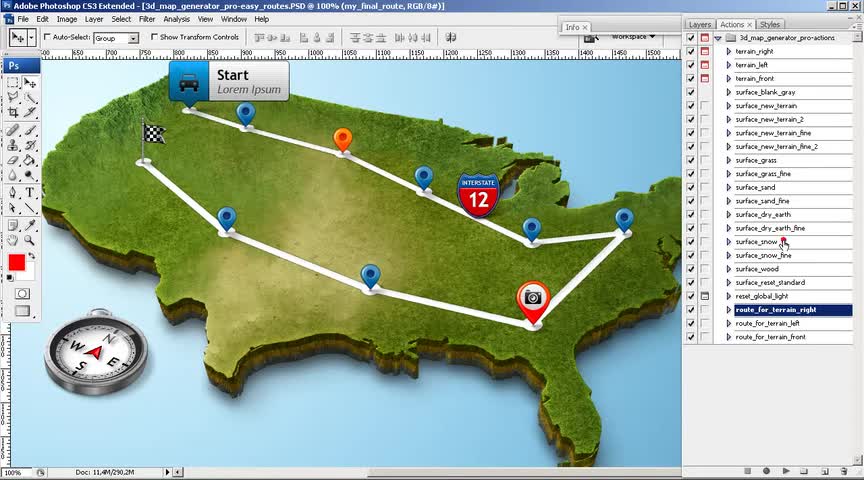Viewport: 864px width, 480px height.
Task: Play the selected action
Action: point(786,471)
